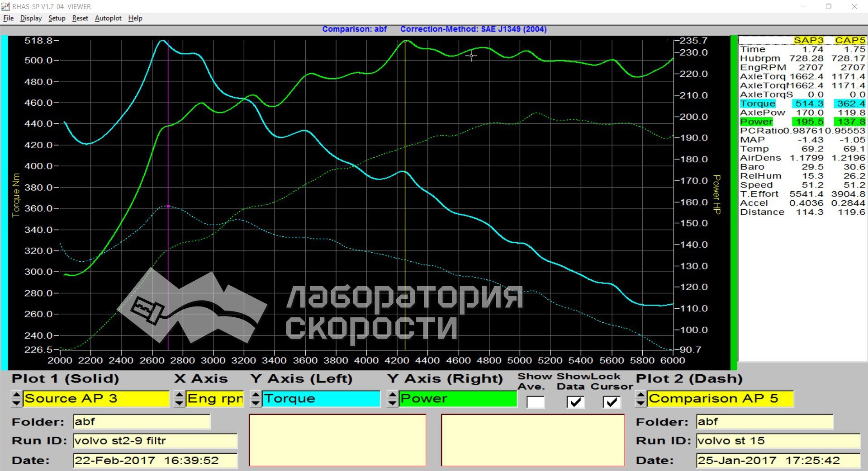The image size is (868, 471).
Task: Click the 'Comparison: abf' header text
Action: click(x=354, y=29)
